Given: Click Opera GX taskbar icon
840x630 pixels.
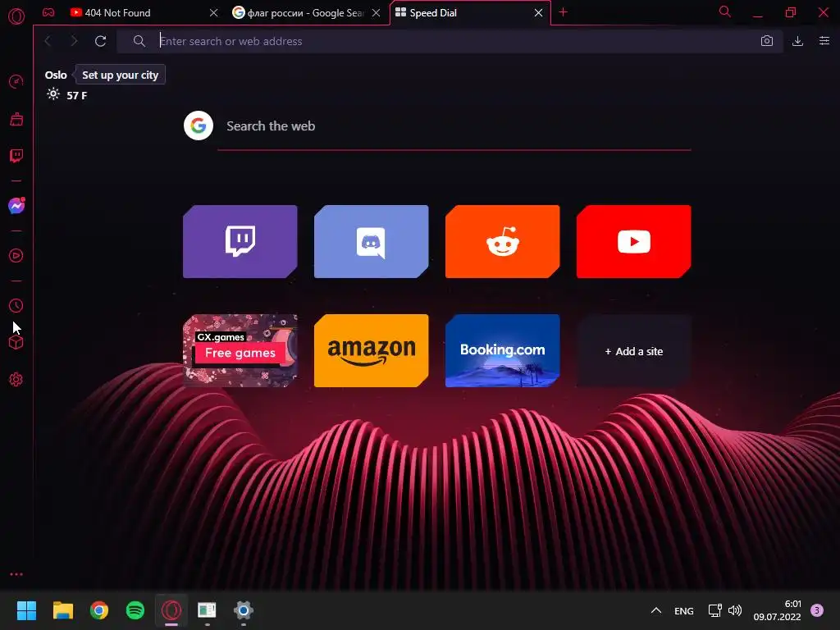Looking at the screenshot, I should tap(171, 610).
